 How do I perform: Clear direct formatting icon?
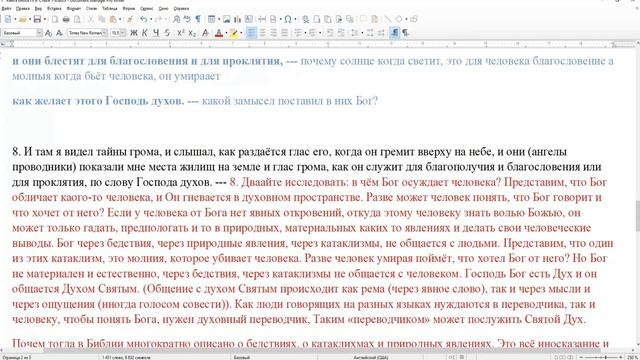click(x=205, y=33)
